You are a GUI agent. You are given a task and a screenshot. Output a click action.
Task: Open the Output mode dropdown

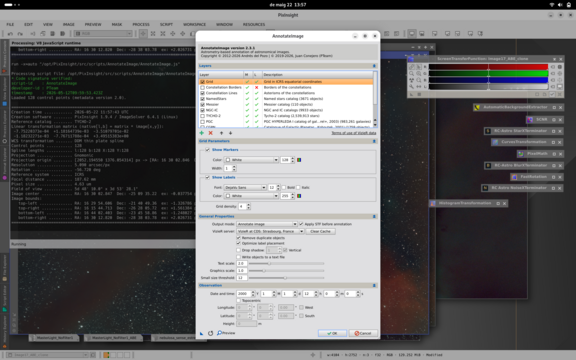tap(267, 224)
